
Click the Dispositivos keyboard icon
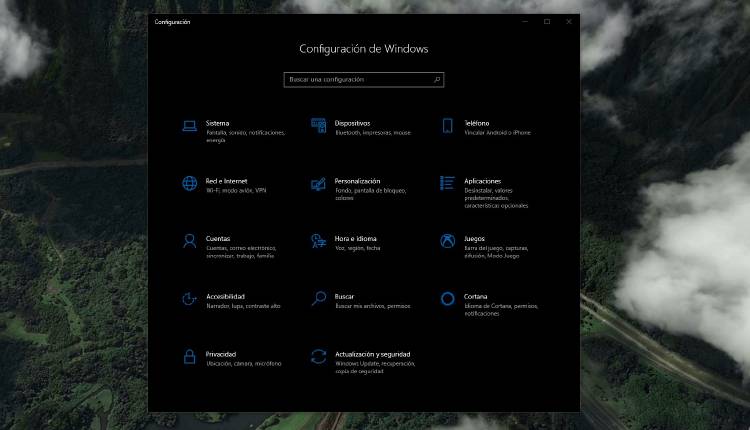point(319,125)
